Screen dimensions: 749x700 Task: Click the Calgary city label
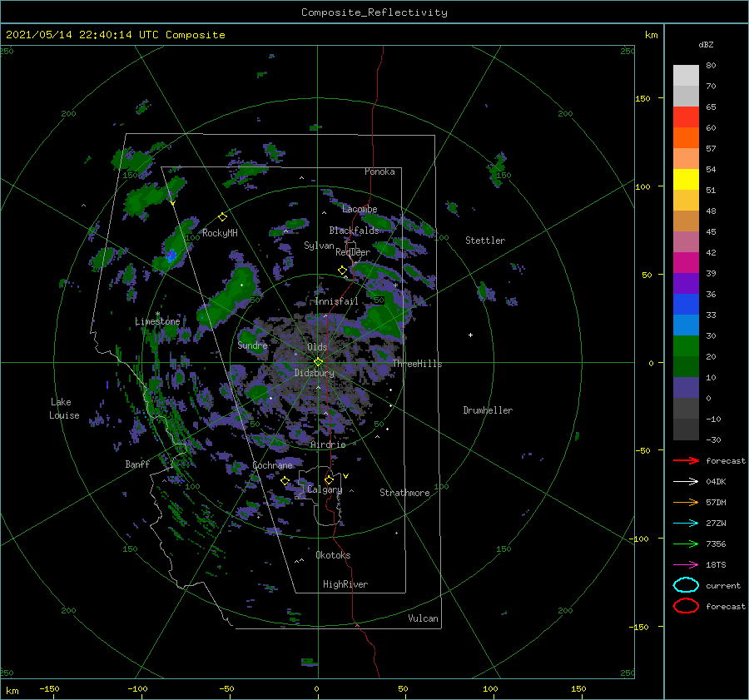pos(325,489)
